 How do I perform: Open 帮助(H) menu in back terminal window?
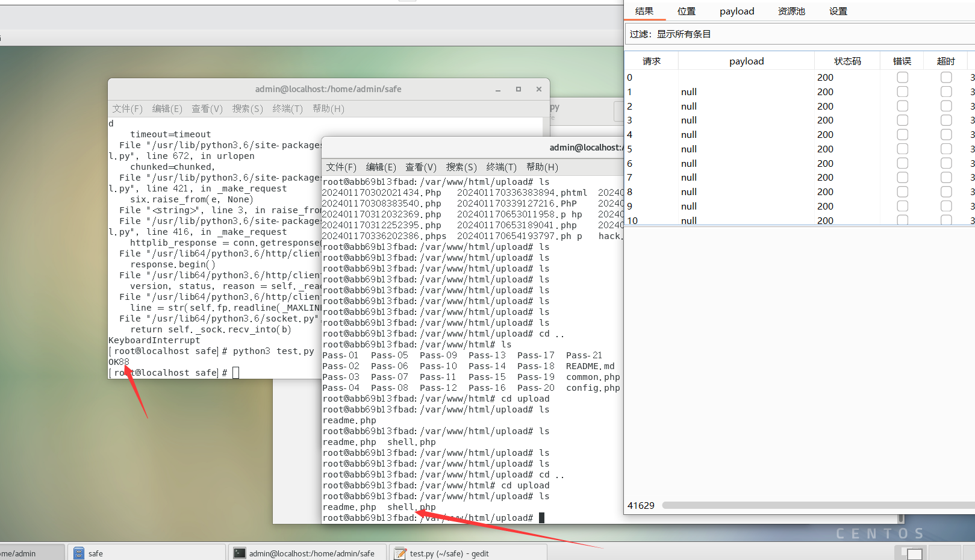tap(328, 108)
